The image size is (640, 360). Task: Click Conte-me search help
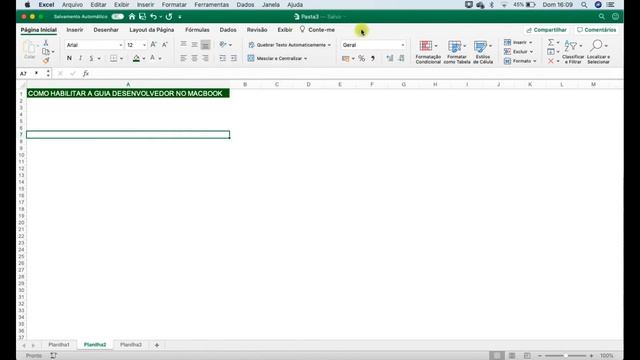point(317,30)
